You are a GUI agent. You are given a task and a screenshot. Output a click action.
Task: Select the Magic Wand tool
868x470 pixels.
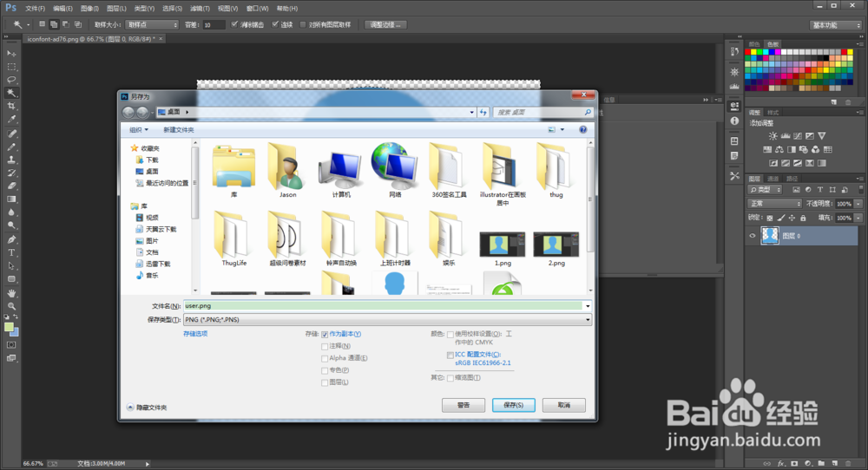point(11,93)
